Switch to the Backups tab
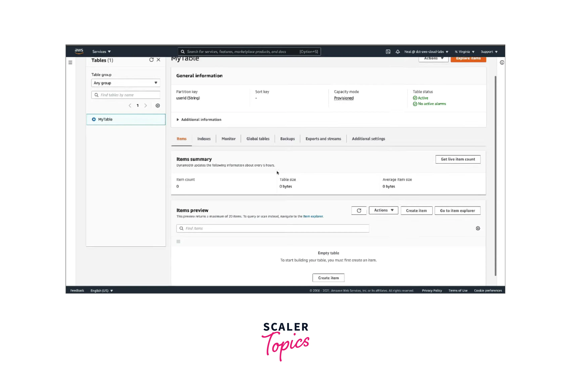 (287, 139)
